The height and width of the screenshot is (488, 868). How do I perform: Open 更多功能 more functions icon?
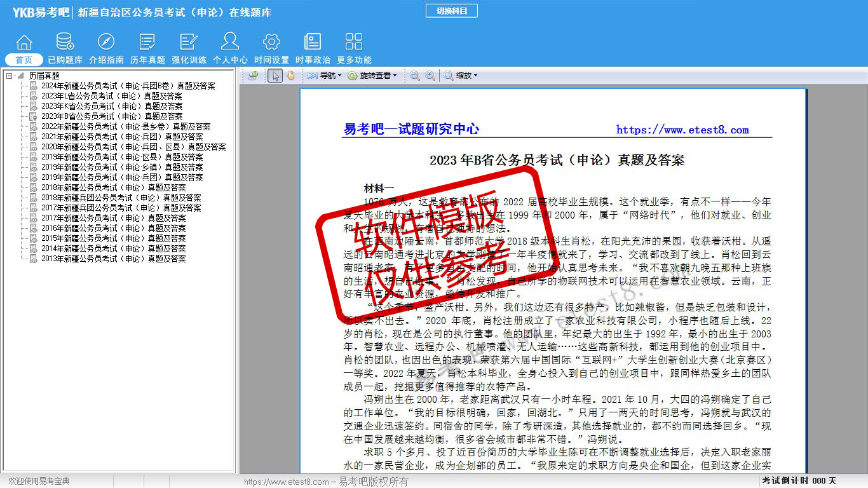click(x=354, y=49)
